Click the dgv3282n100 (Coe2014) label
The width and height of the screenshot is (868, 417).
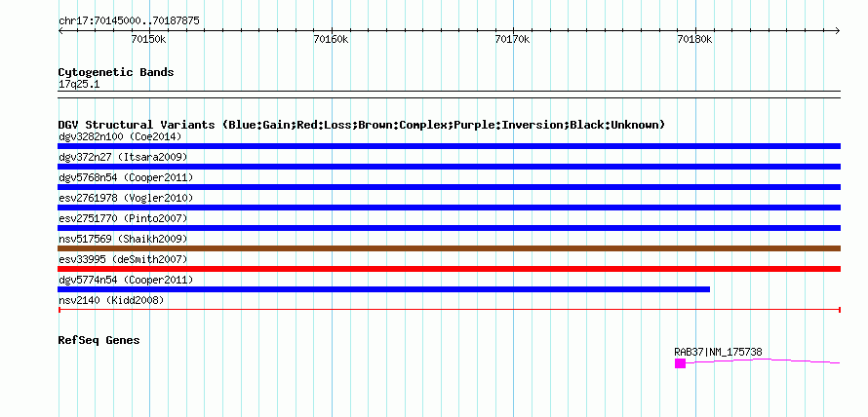coord(120,136)
